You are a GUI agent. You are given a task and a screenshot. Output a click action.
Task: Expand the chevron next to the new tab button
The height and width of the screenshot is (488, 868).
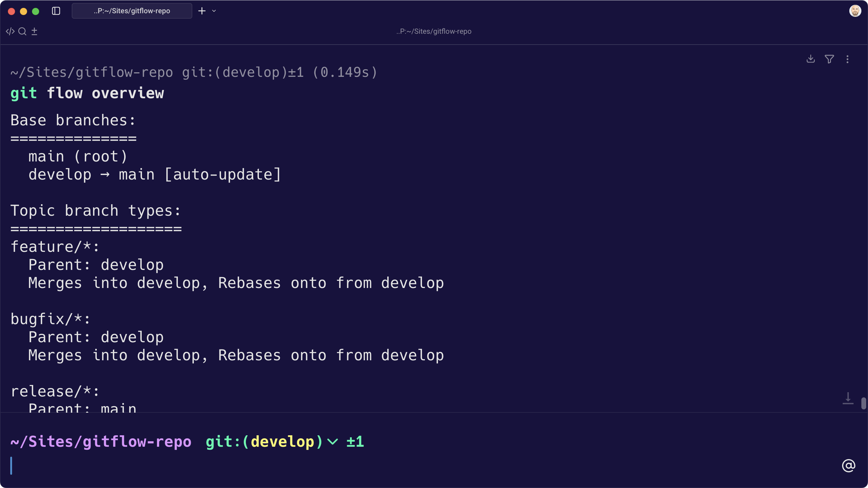tap(214, 11)
